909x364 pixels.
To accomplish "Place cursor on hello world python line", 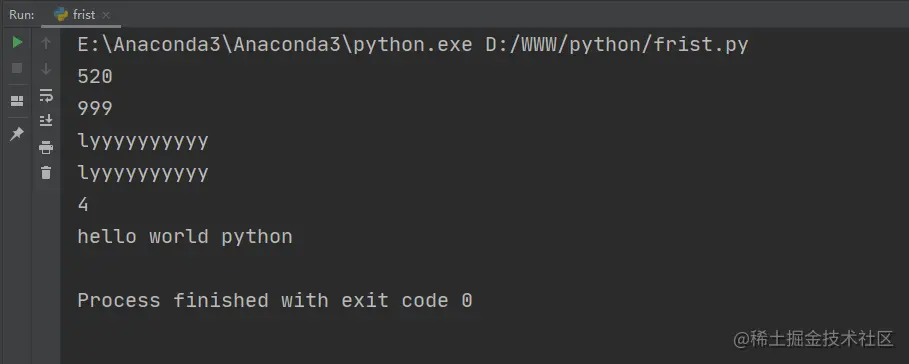I will click(x=185, y=236).
